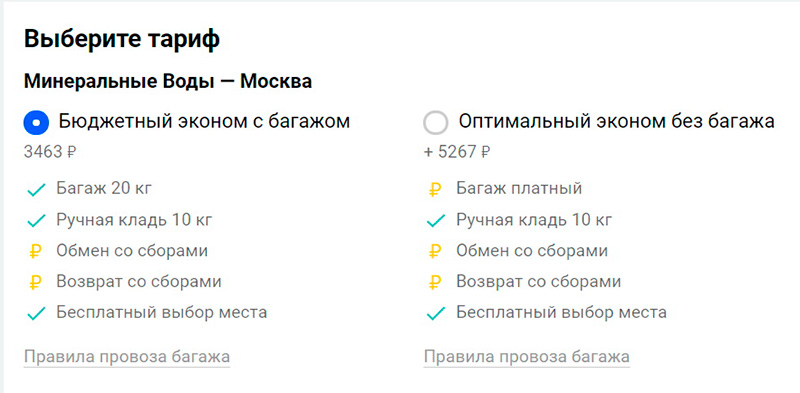Screen dimensions: 800x393
Task: Click the ruble icon beside Обмен со сборами in the budget tariff
Action: [35, 252]
